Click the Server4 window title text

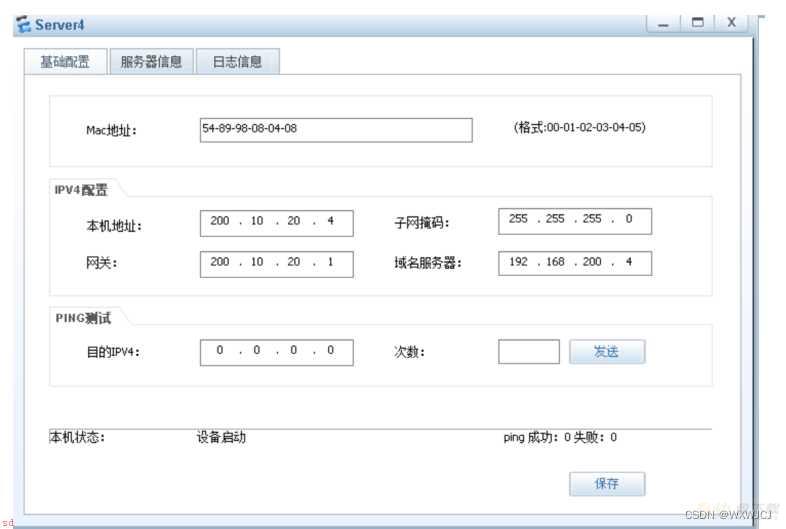60,25
